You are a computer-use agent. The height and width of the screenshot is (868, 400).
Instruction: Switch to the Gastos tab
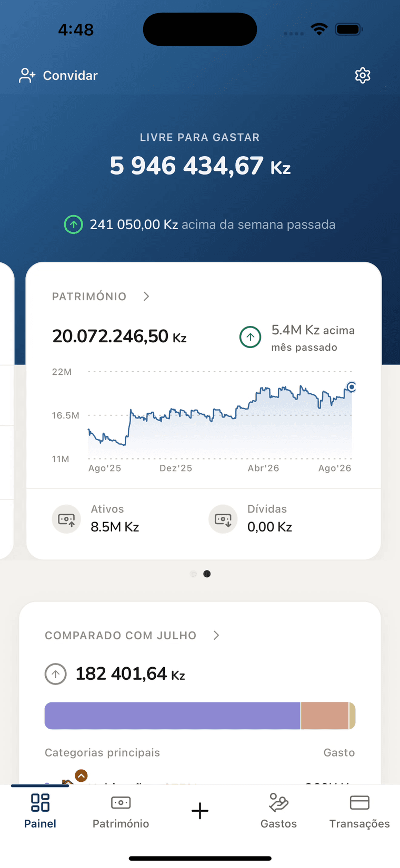coord(278,811)
